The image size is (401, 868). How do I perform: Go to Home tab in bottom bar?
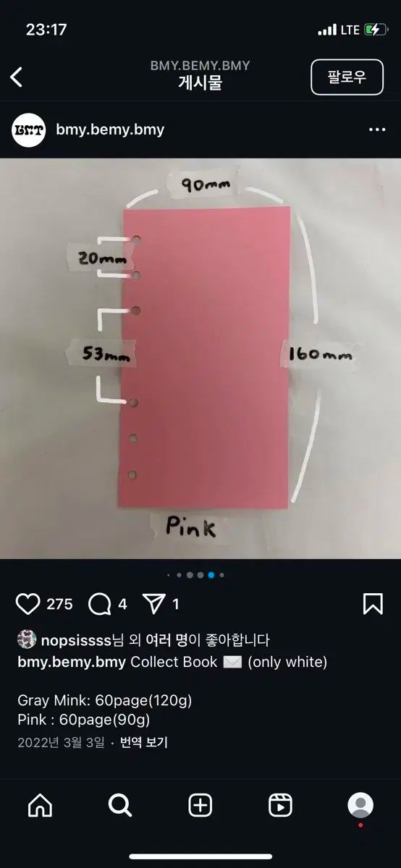click(x=40, y=805)
